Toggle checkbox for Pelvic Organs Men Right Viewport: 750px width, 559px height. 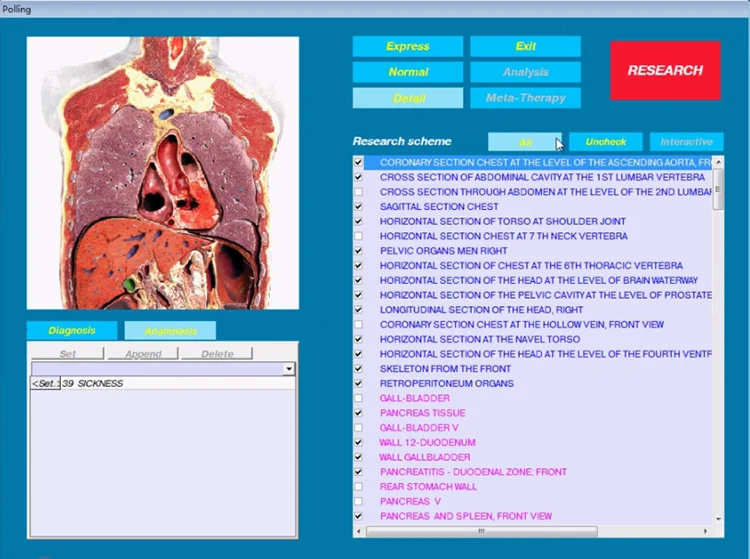click(358, 251)
